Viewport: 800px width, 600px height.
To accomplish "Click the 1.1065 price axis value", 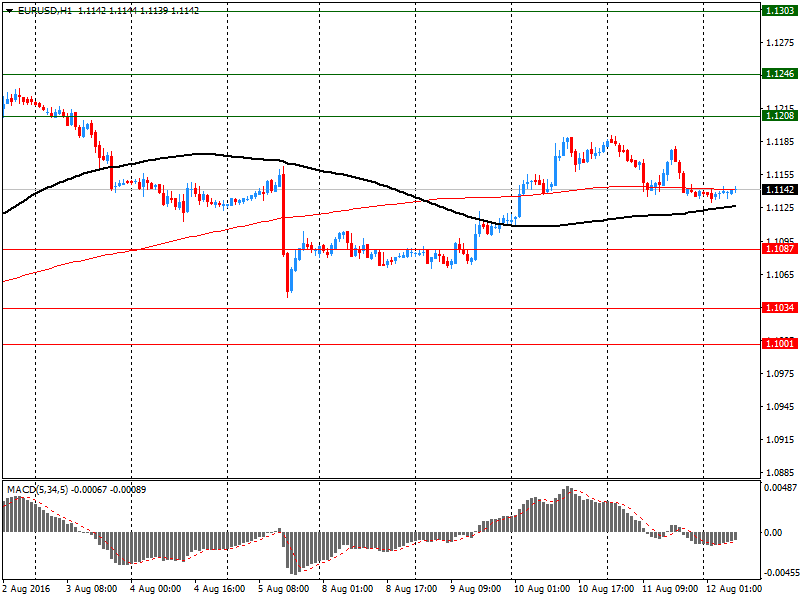I will [x=780, y=274].
